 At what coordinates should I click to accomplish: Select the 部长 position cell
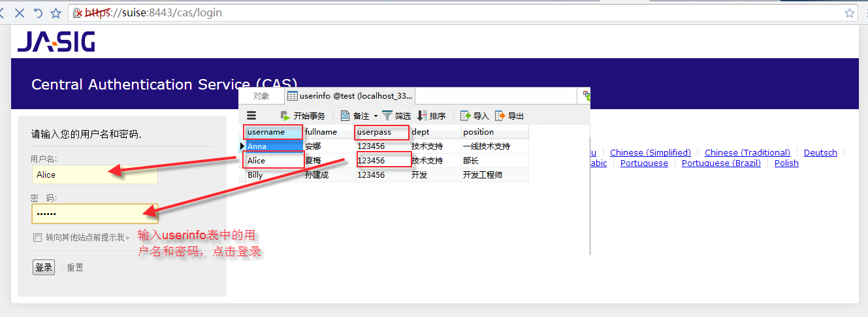(494, 160)
